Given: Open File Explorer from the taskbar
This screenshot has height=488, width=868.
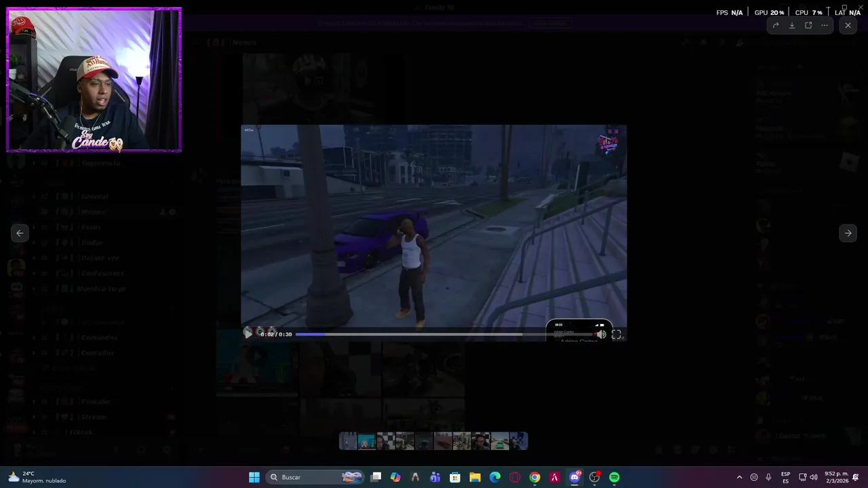Looking at the screenshot, I should [x=475, y=477].
